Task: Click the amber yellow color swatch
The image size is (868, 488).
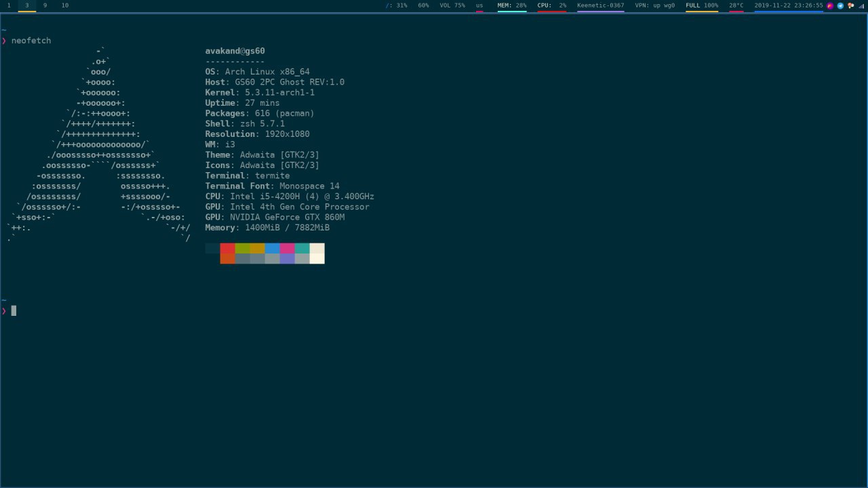Action: coord(258,248)
